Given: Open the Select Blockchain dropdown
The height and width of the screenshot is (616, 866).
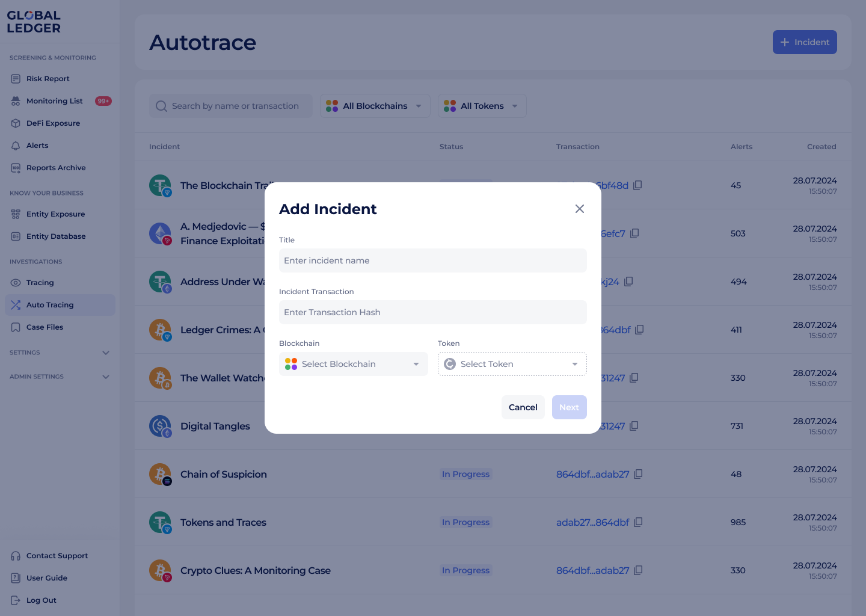Looking at the screenshot, I should (353, 364).
